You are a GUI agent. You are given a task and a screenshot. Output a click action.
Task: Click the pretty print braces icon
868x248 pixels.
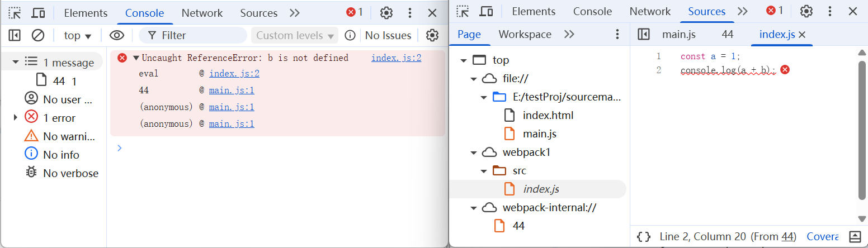pyautogui.click(x=643, y=236)
